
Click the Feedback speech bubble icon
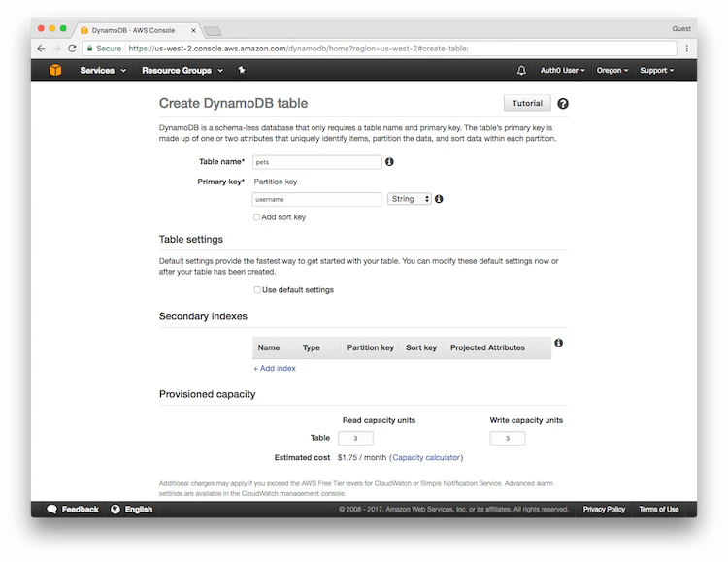[x=52, y=509]
